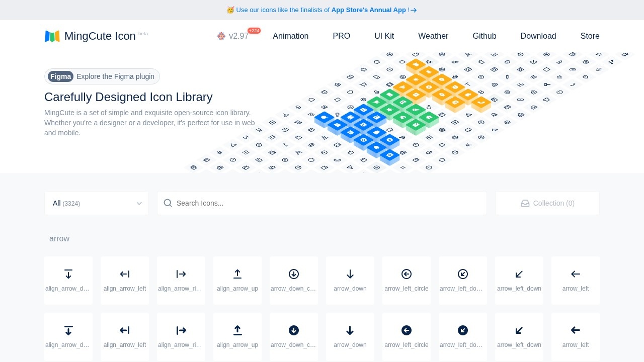644x362 pixels.
Task: Expand the All (3324) category dropdown
Action: tap(97, 203)
